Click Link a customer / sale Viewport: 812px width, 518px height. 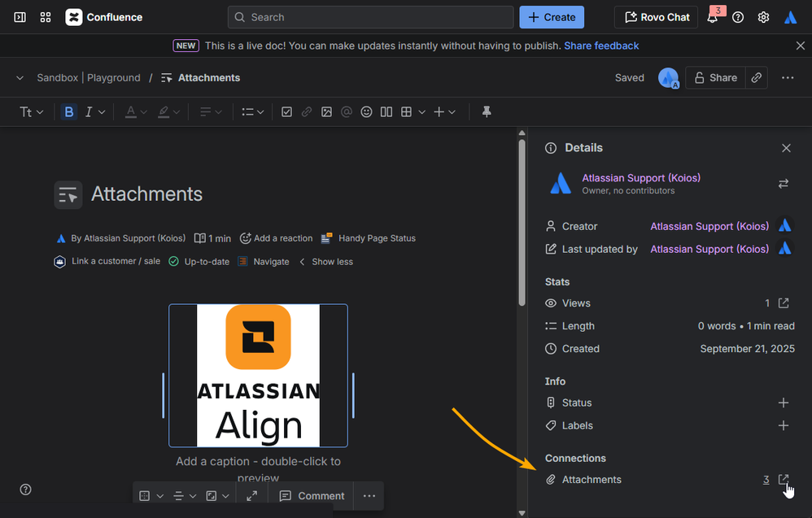point(107,261)
